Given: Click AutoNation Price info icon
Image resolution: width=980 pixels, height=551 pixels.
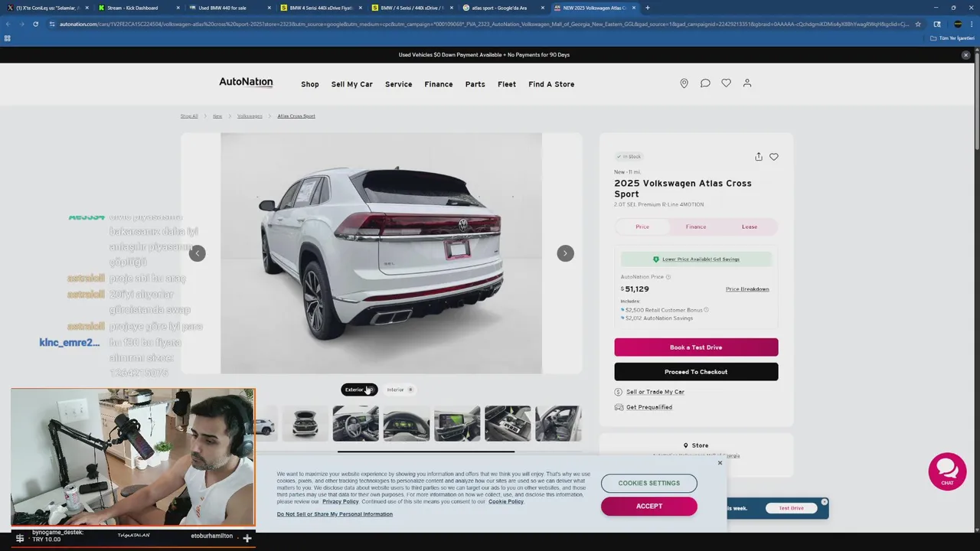Looking at the screenshot, I should point(668,277).
